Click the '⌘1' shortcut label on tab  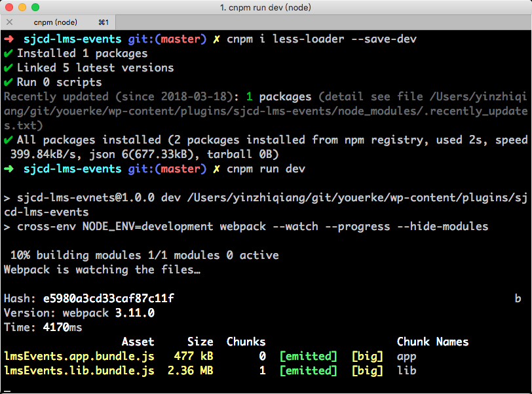click(x=104, y=22)
